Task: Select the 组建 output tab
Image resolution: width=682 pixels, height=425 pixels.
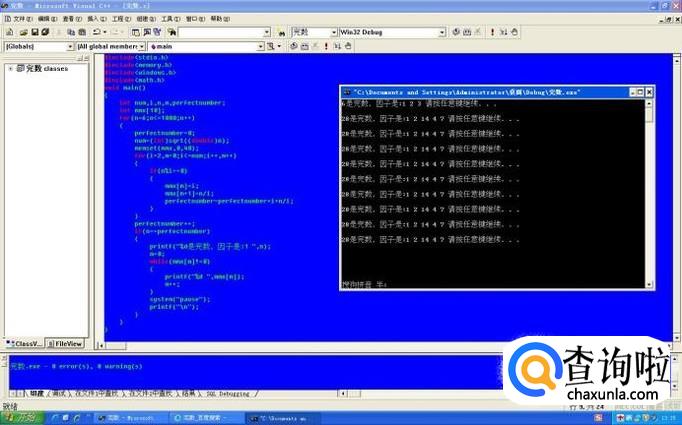Action: (37, 394)
